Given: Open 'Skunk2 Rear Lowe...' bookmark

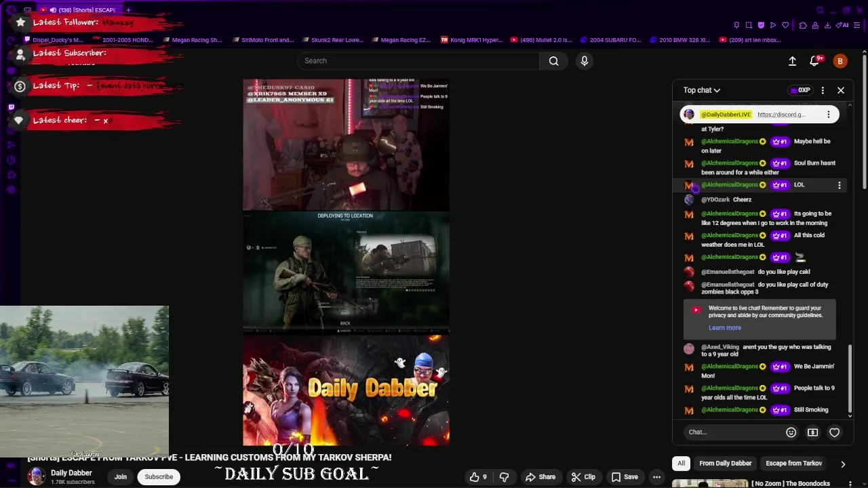Looking at the screenshot, I should [x=333, y=40].
